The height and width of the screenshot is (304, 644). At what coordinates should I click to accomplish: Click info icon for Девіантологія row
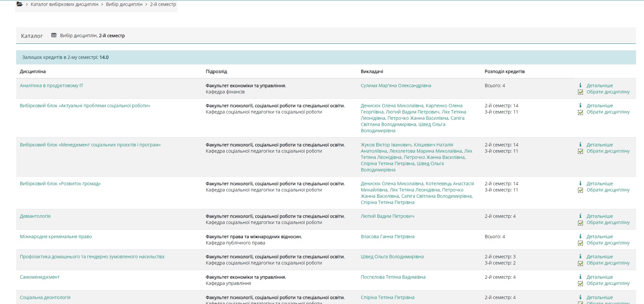coord(580,216)
